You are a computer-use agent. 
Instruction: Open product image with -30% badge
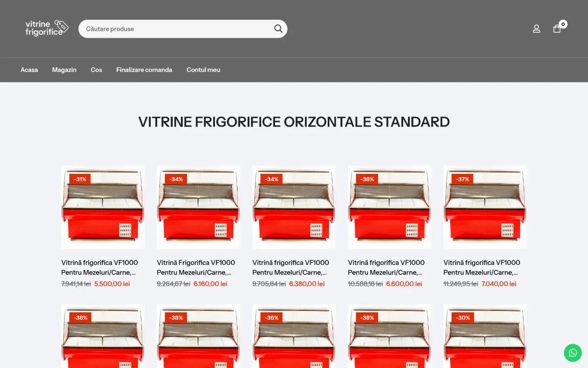coord(485,336)
